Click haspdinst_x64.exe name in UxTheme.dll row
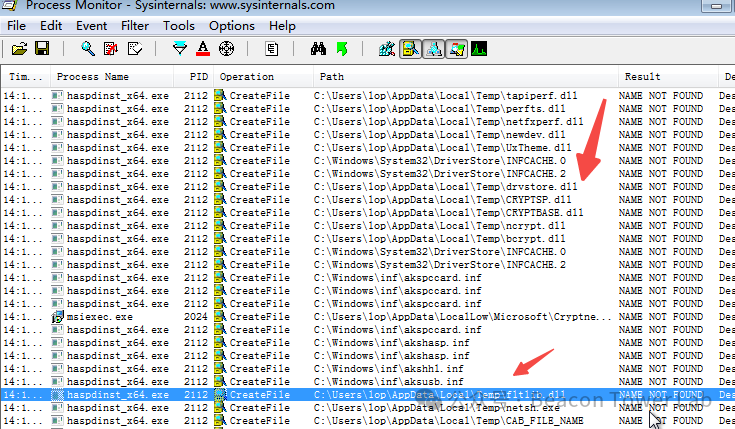The width and height of the screenshot is (735, 429). (x=118, y=148)
